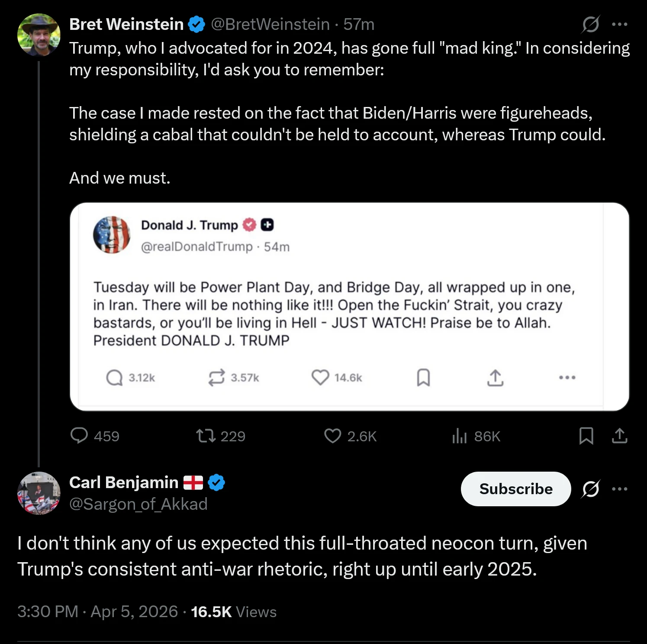
Task: Open Bret Weinstein's profile picture
Action: click(x=39, y=35)
